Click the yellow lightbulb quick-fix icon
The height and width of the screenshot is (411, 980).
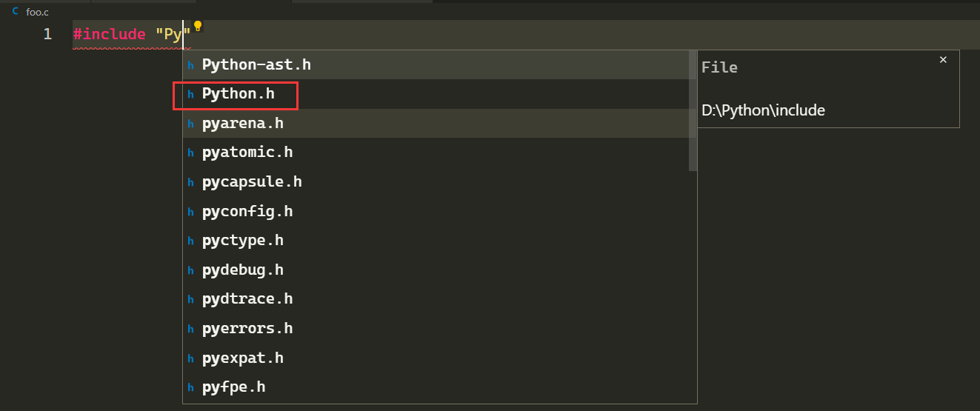[x=198, y=27]
